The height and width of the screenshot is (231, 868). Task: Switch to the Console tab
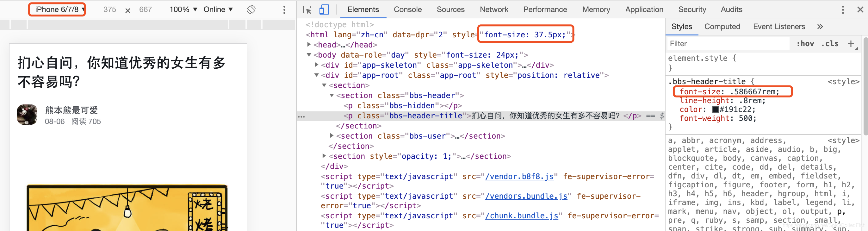coord(407,9)
